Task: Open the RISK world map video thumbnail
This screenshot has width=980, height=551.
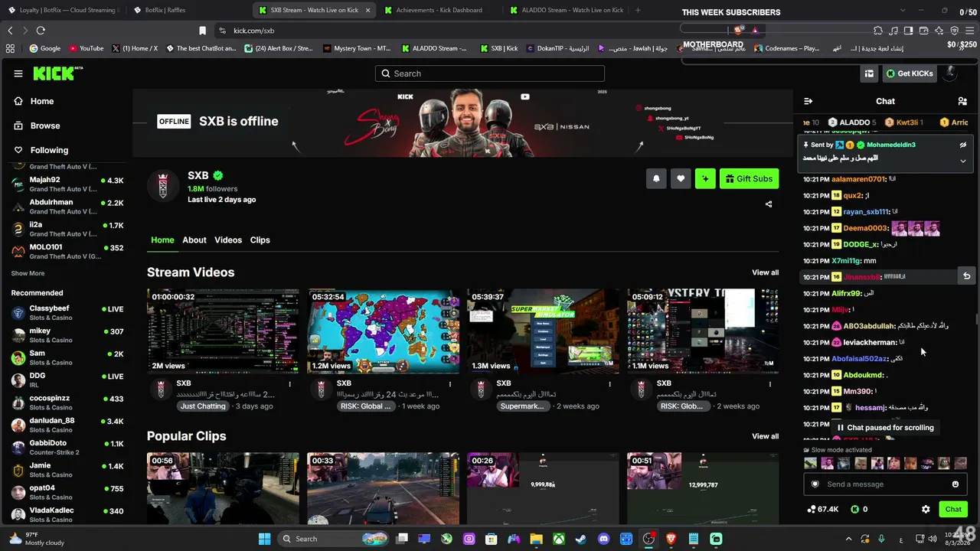Action: click(383, 331)
